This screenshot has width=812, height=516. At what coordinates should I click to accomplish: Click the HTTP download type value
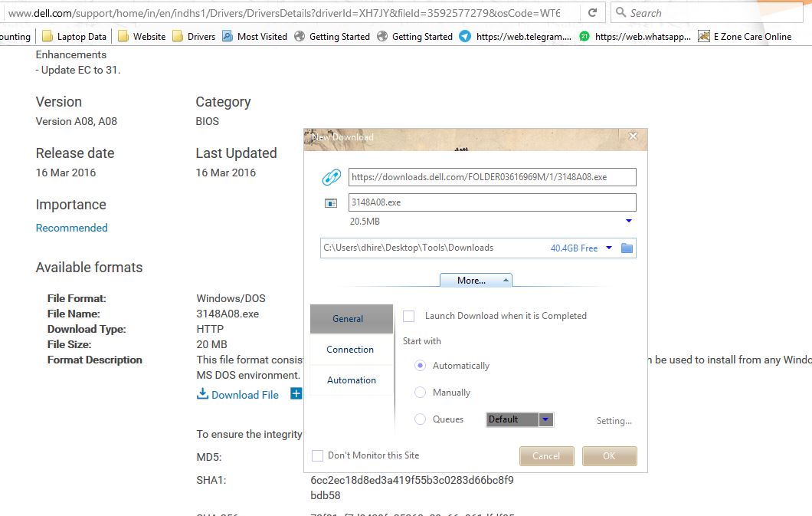pyautogui.click(x=210, y=329)
